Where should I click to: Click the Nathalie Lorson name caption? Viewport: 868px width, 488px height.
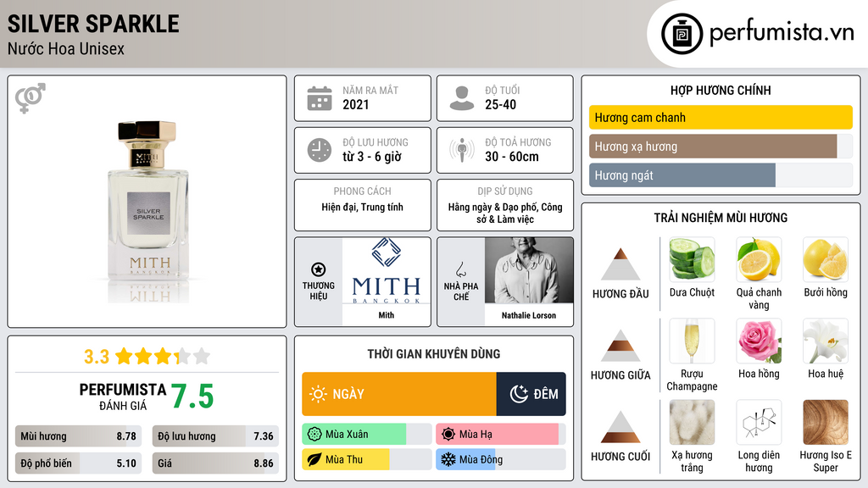click(529, 315)
